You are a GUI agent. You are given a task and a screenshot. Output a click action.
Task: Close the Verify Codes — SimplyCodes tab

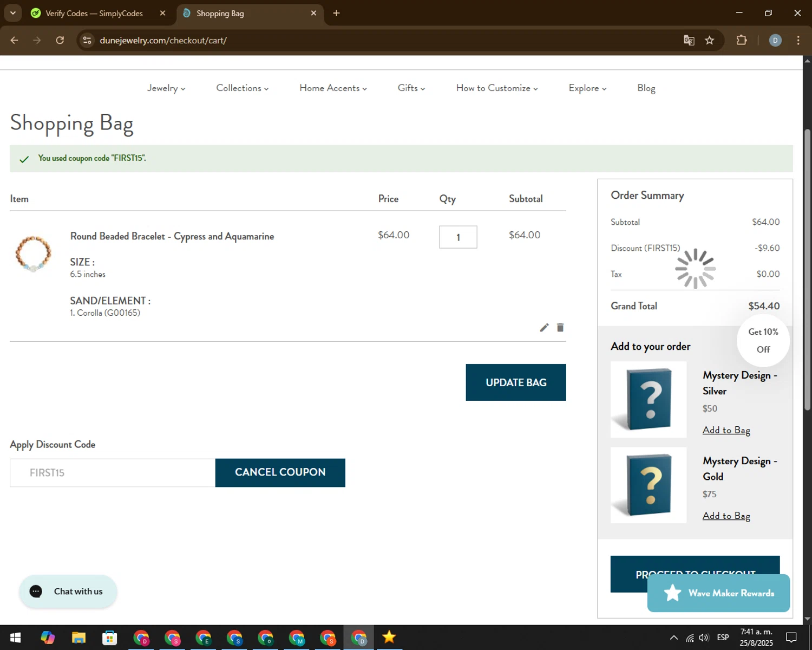[162, 13]
